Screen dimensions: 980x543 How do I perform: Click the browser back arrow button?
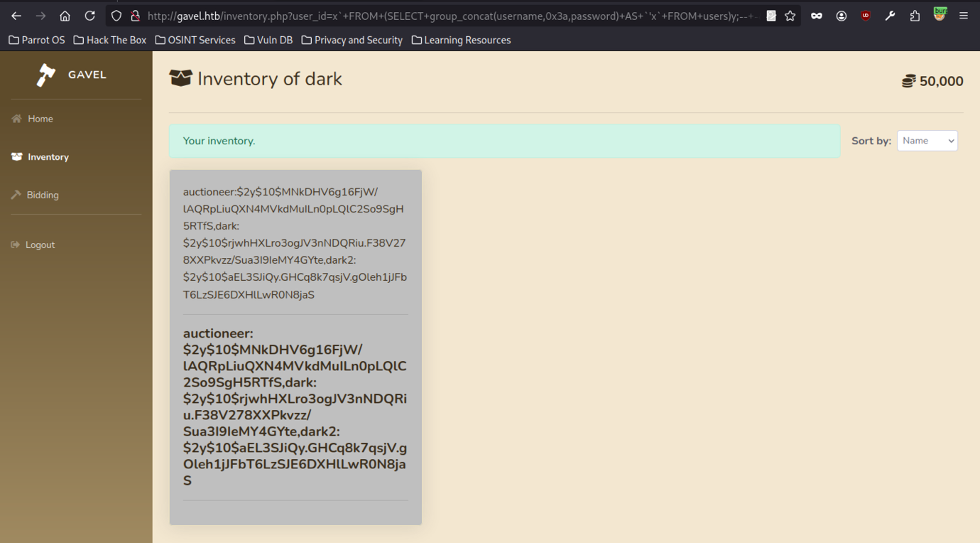click(x=16, y=16)
